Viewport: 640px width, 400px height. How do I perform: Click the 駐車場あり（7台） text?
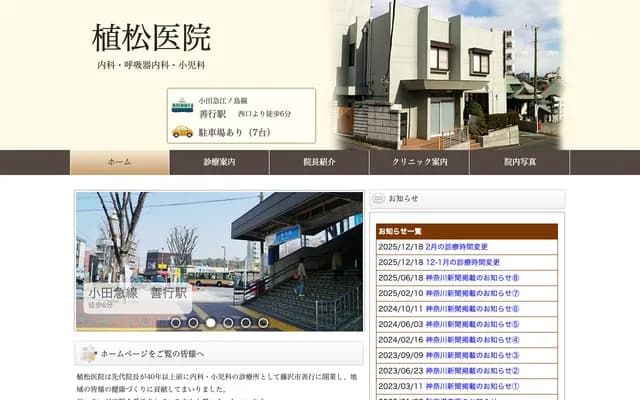point(235,132)
